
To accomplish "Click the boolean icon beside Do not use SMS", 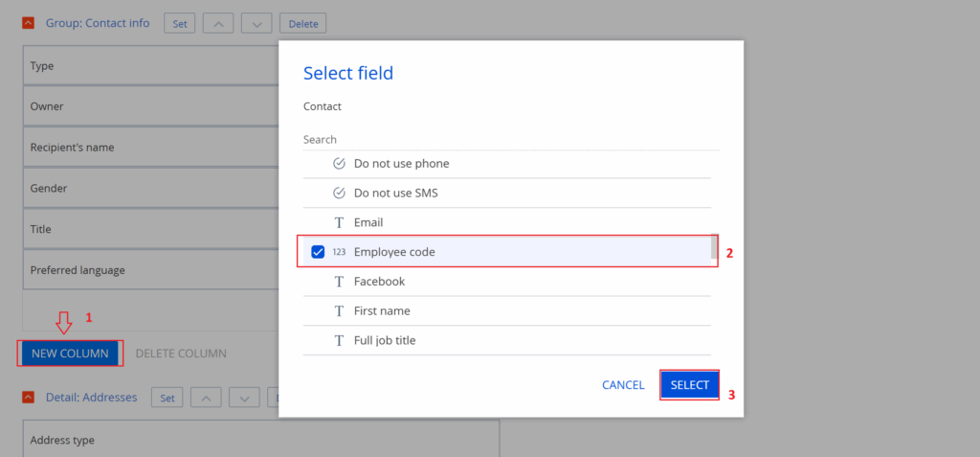I will pos(339,193).
